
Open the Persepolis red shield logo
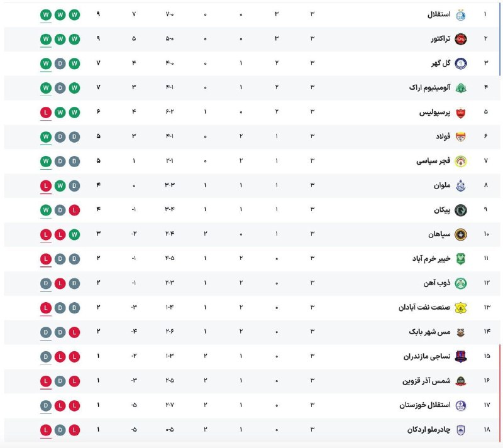(461, 112)
